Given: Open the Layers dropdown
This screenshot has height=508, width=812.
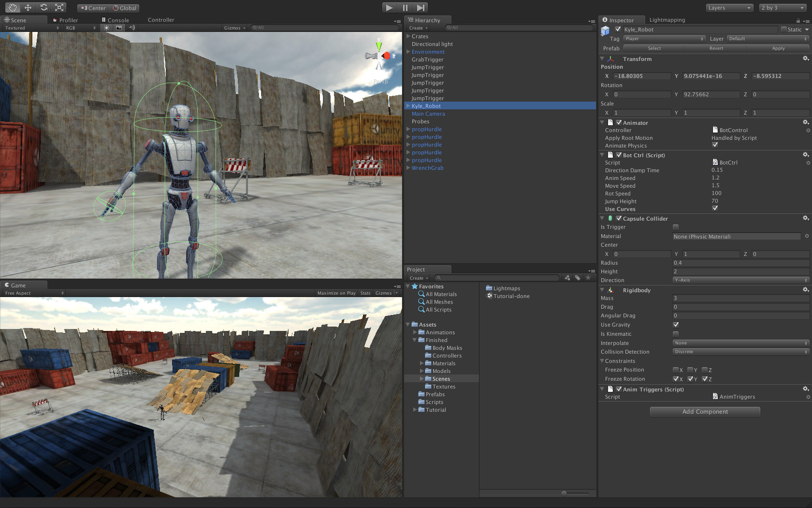Looking at the screenshot, I should pyautogui.click(x=729, y=8).
